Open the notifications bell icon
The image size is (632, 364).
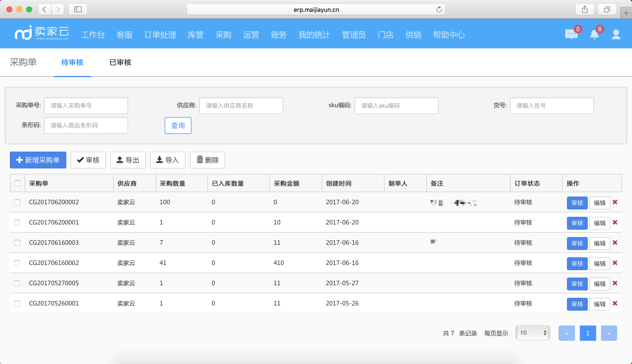pyautogui.click(x=594, y=34)
